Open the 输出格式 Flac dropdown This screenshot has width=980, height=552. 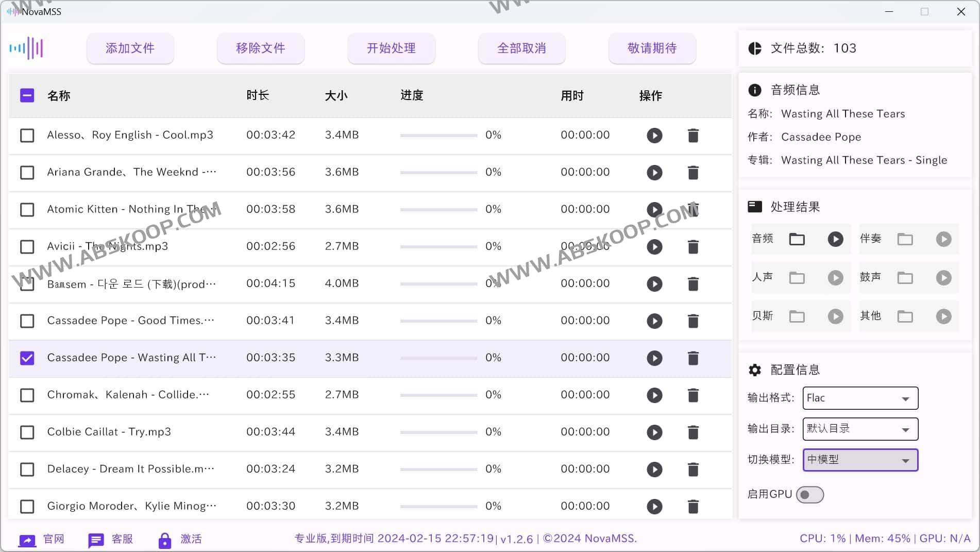point(859,398)
